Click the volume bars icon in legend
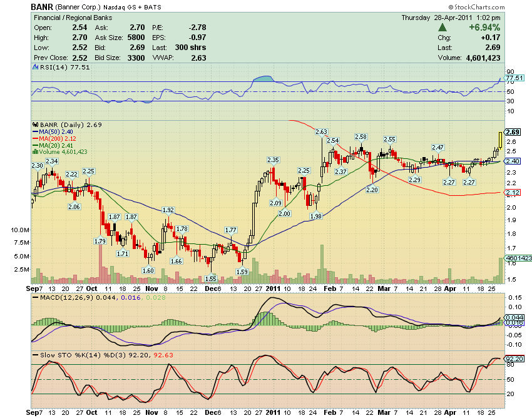This screenshot has width=532, height=418. pyautogui.click(x=35, y=151)
